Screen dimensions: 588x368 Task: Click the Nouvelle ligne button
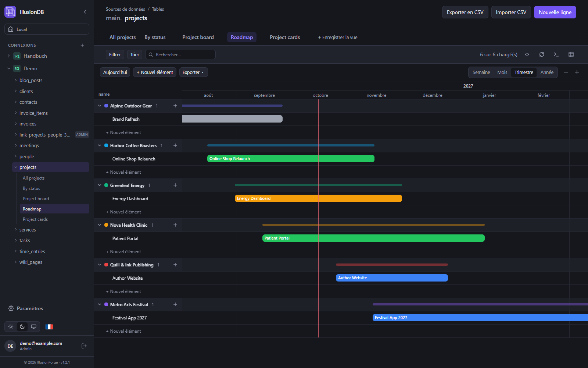coord(555,12)
